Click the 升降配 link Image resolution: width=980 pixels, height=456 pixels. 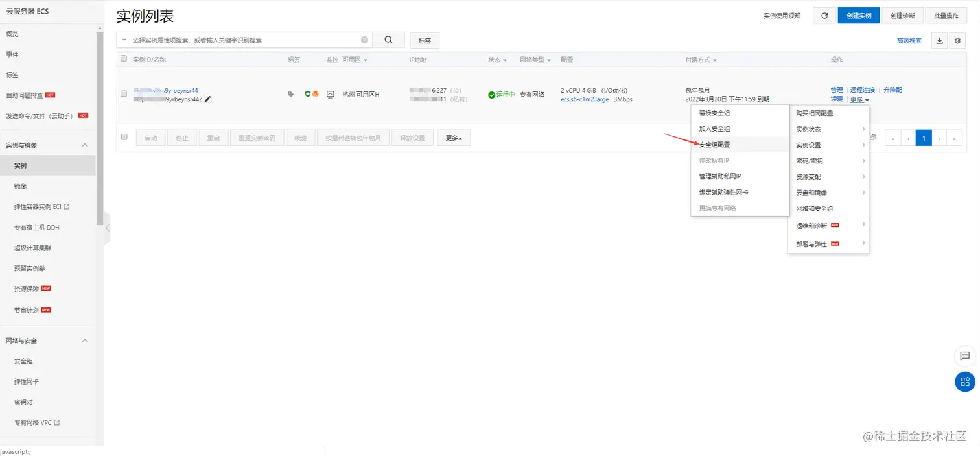(x=892, y=90)
